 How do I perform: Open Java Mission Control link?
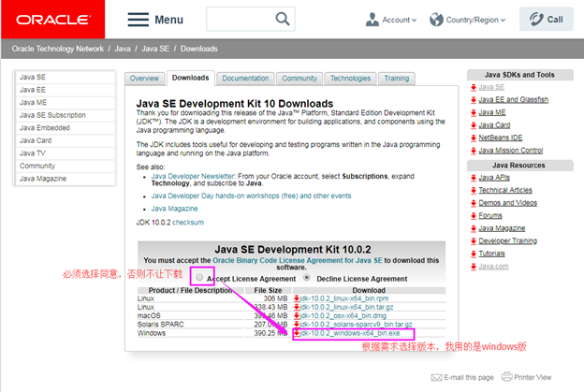(x=511, y=151)
